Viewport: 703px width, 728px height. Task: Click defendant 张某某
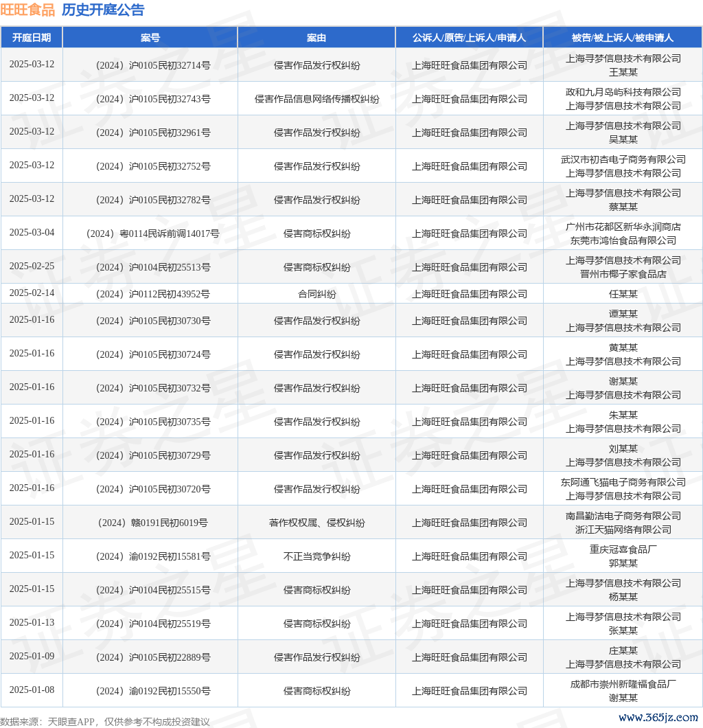[x=623, y=631]
